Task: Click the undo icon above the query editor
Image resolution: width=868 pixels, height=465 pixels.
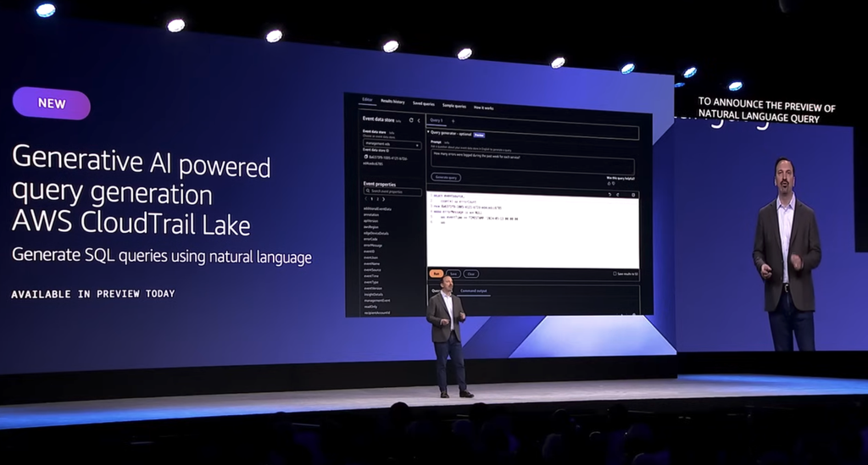Action: (x=609, y=195)
